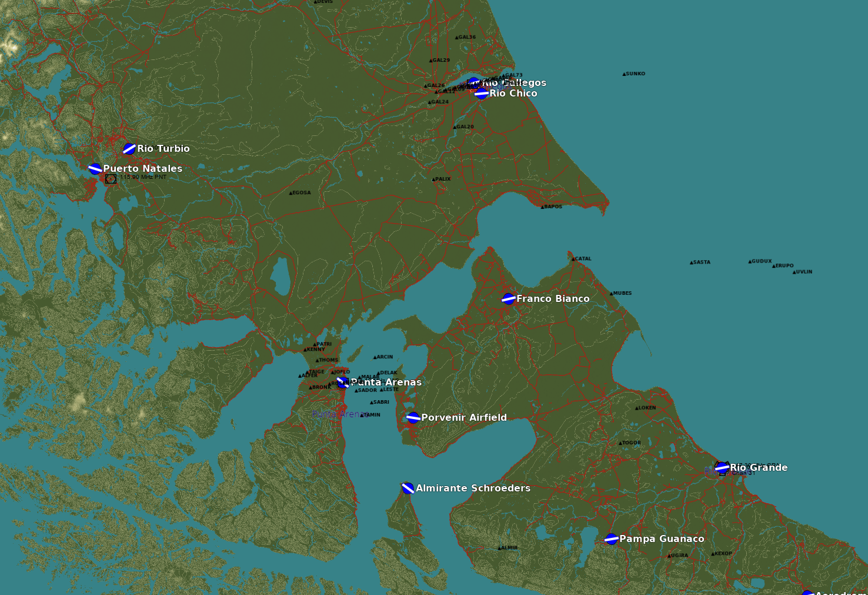This screenshot has height=595, width=868.
Task: Click the TAMIN waypoint label
Action: click(x=372, y=414)
